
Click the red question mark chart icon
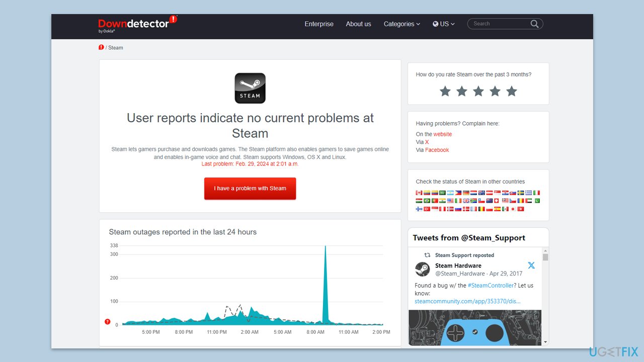(x=107, y=322)
